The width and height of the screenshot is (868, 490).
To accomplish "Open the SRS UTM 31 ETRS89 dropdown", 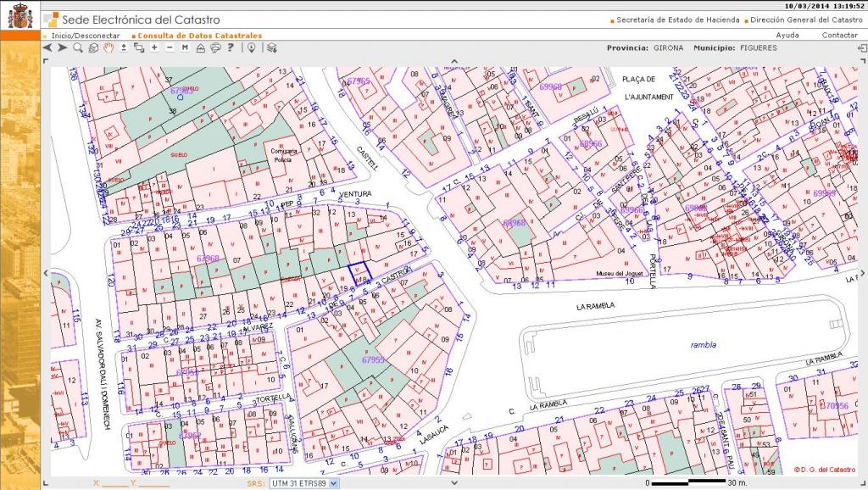I will 304,483.
